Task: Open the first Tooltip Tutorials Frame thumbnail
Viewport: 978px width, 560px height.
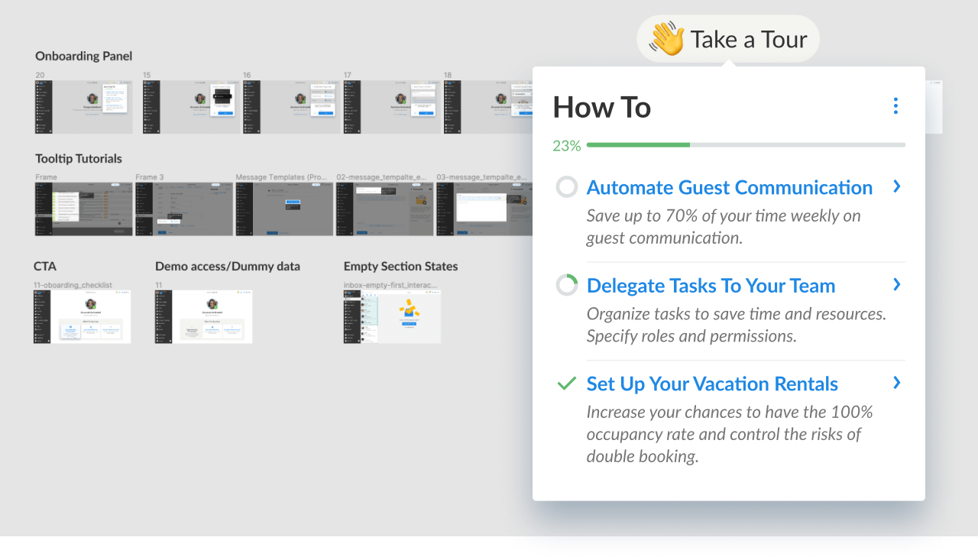Action: 83,209
